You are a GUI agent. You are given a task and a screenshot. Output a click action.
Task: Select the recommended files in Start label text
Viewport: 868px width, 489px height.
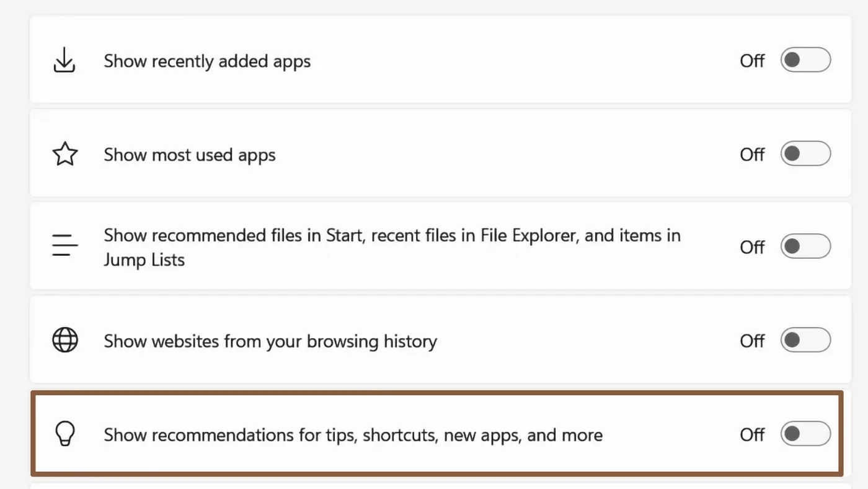(392, 247)
